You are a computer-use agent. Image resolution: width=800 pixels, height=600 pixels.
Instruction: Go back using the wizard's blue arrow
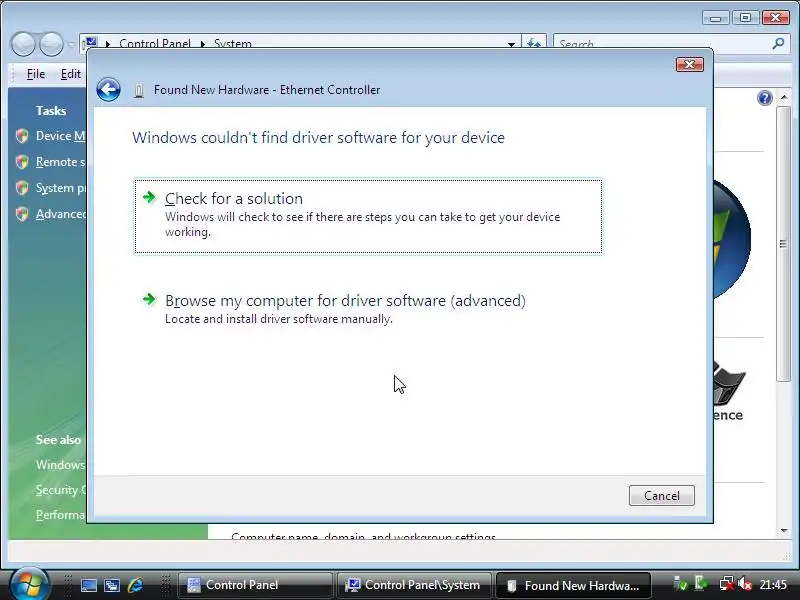click(108, 90)
